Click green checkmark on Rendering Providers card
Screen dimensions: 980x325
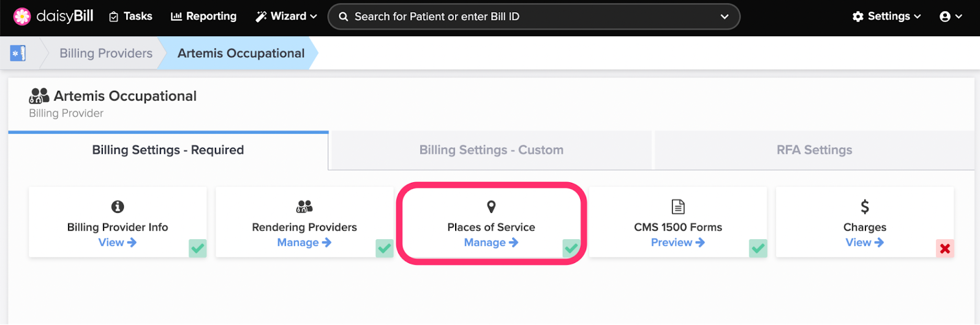(385, 248)
